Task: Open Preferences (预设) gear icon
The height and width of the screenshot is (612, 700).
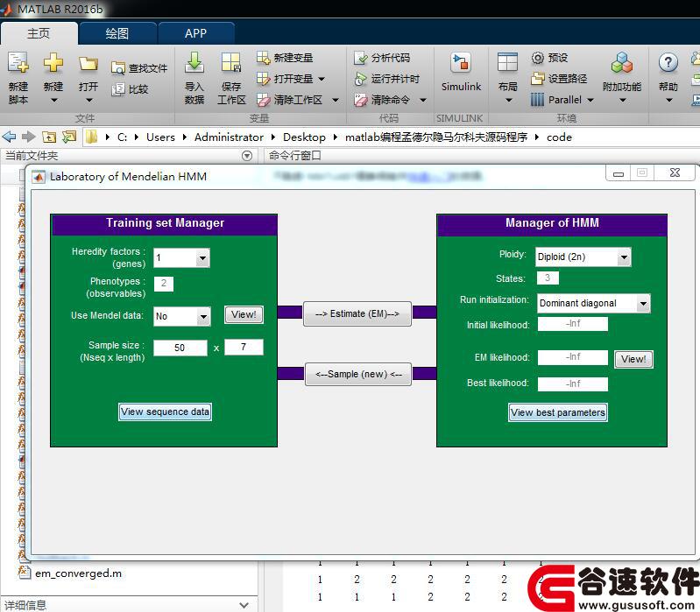Action: point(538,58)
